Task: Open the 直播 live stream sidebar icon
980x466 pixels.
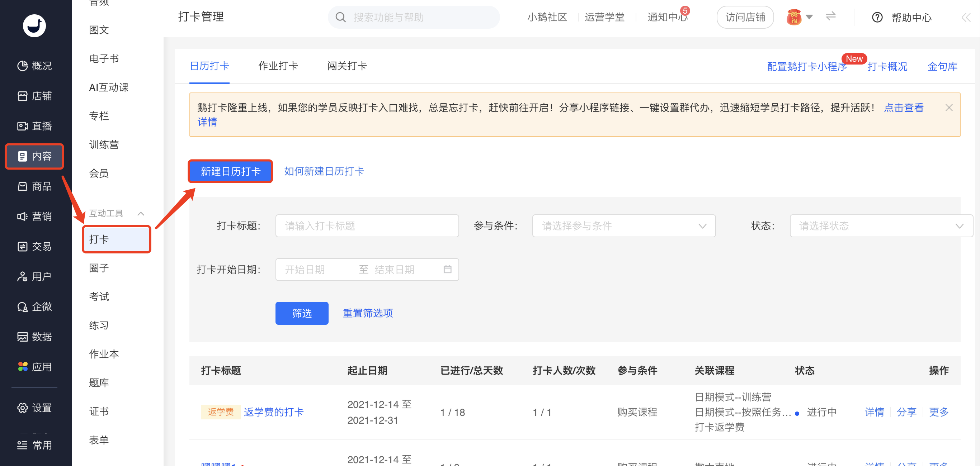Action: (23, 126)
